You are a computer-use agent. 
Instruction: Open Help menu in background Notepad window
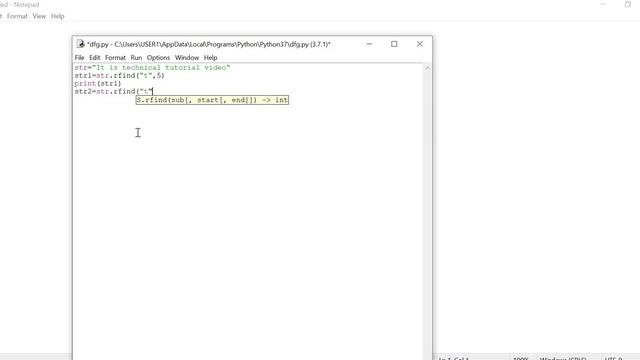[x=58, y=16]
